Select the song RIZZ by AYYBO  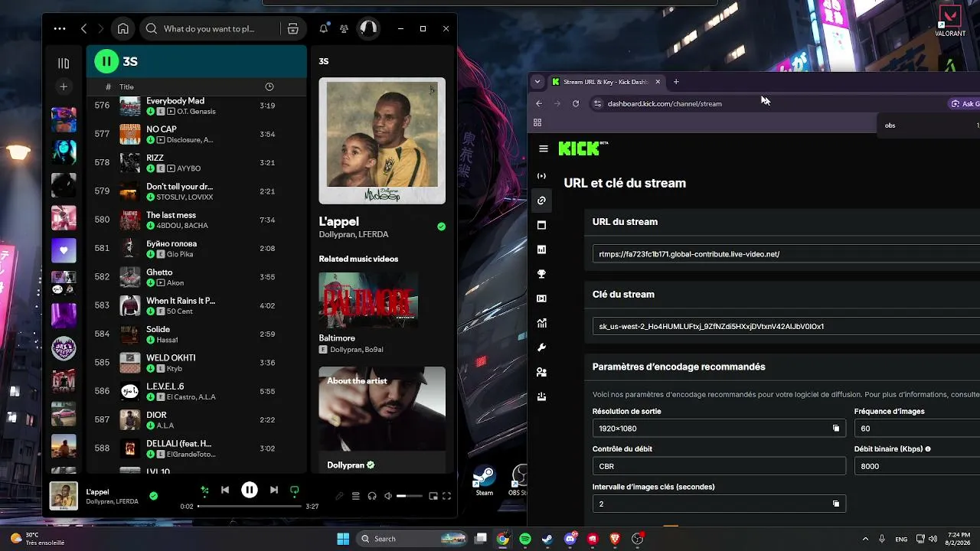click(x=198, y=162)
